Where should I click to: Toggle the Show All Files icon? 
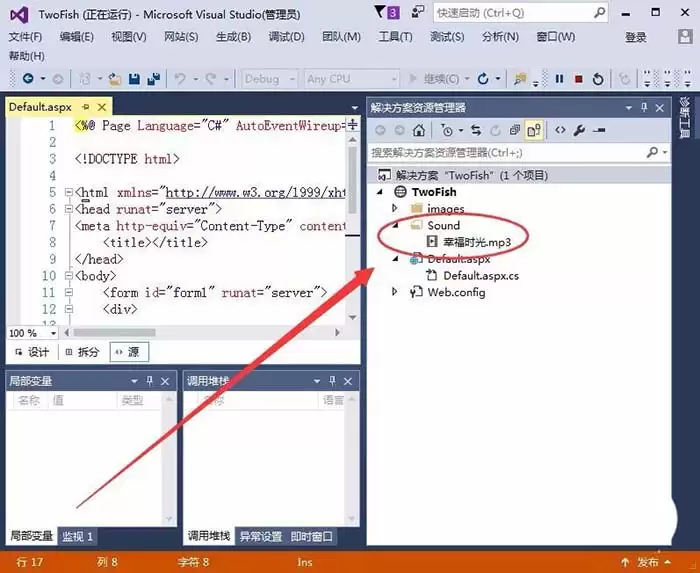pos(534,130)
